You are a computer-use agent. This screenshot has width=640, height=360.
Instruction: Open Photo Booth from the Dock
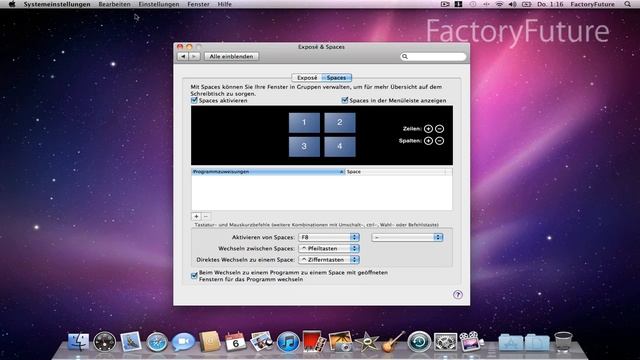coord(314,341)
